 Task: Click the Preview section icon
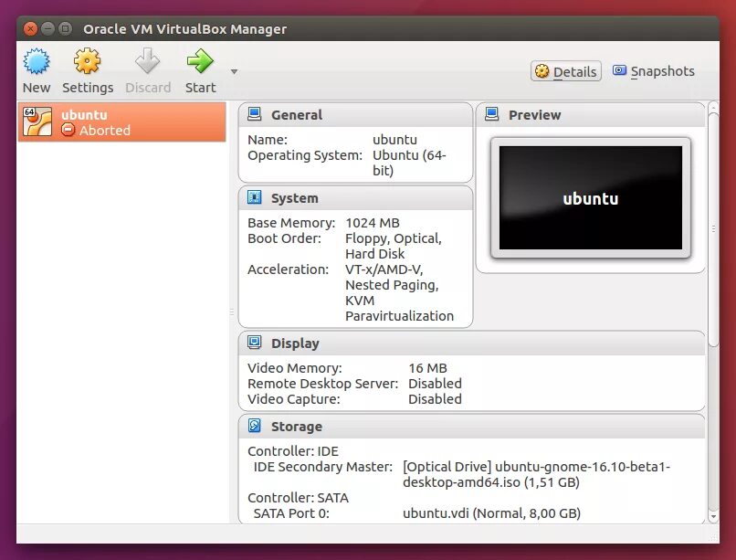coord(492,114)
